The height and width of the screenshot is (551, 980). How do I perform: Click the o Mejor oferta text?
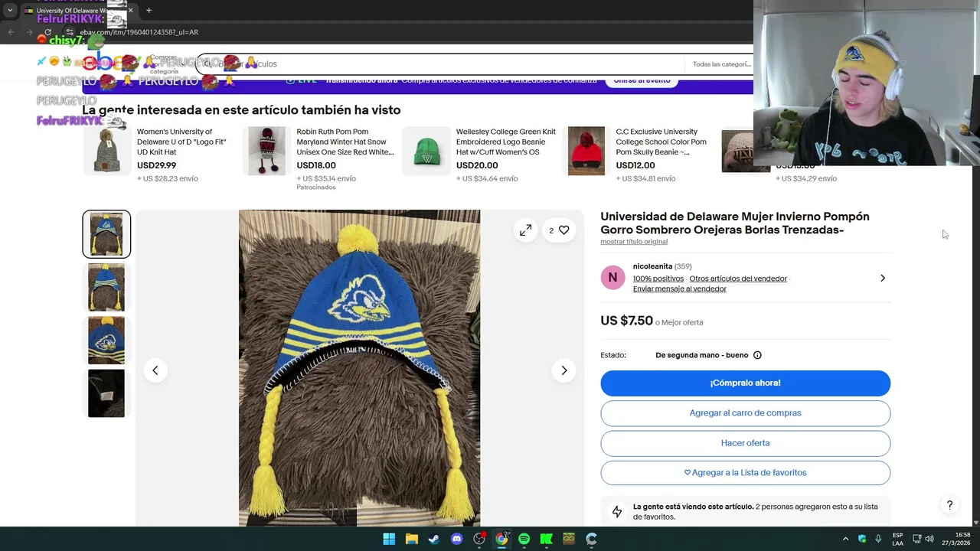coord(679,323)
